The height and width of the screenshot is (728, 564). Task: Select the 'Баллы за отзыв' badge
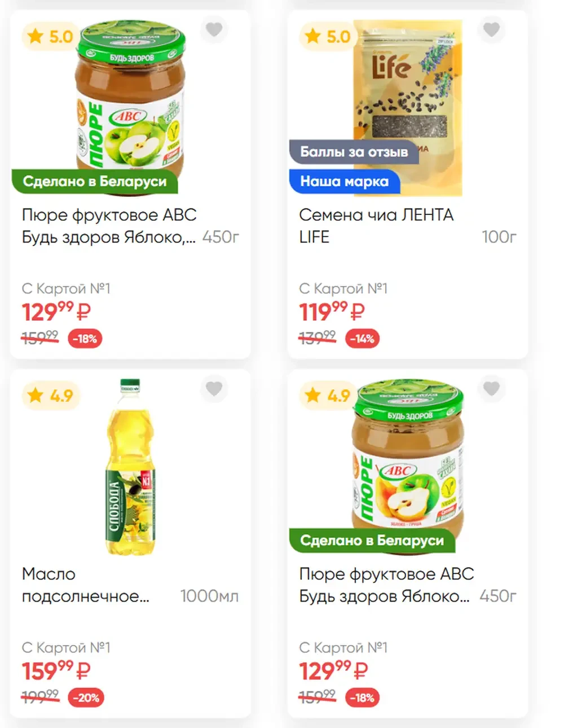[354, 152]
